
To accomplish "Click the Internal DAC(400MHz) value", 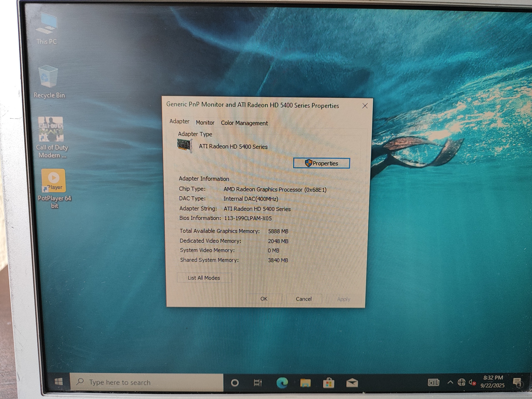I will tap(251, 199).
